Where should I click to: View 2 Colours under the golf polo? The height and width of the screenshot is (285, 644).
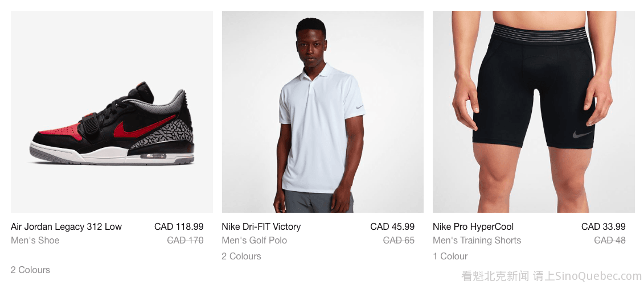click(x=241, y=256)
